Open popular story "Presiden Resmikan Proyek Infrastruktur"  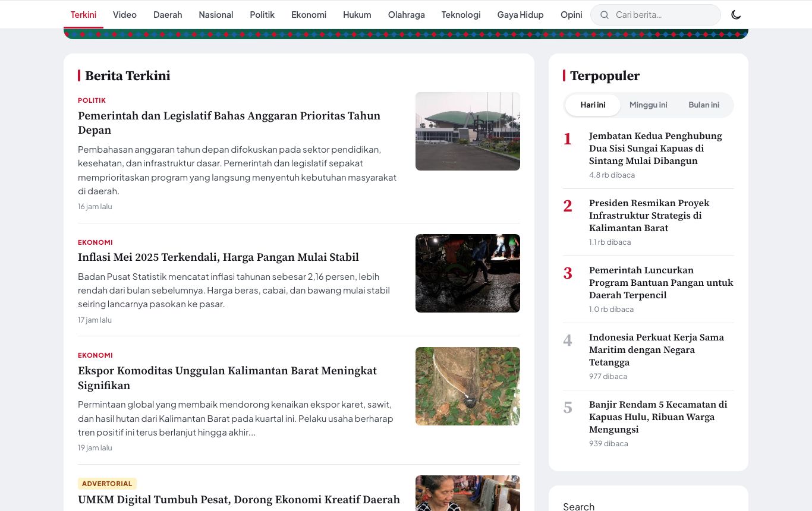[x=649, y=216]
